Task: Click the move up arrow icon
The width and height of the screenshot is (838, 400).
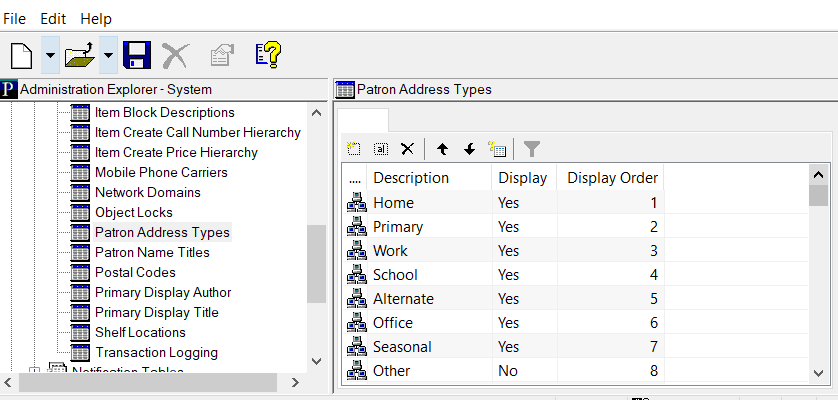Action: 442,149
